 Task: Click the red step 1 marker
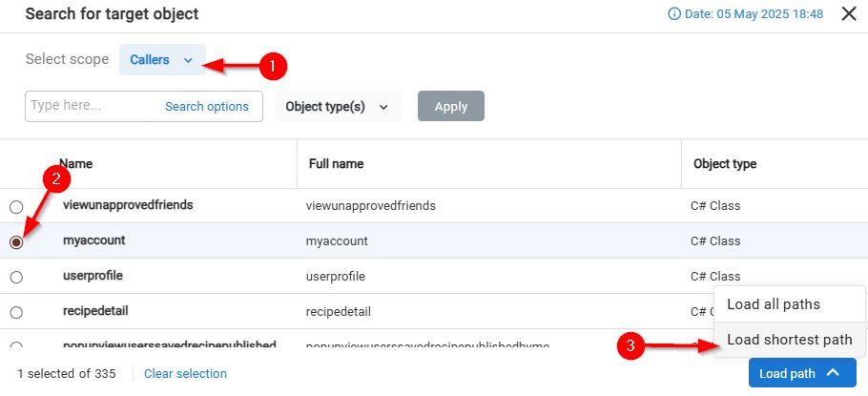tap(274, 66)
